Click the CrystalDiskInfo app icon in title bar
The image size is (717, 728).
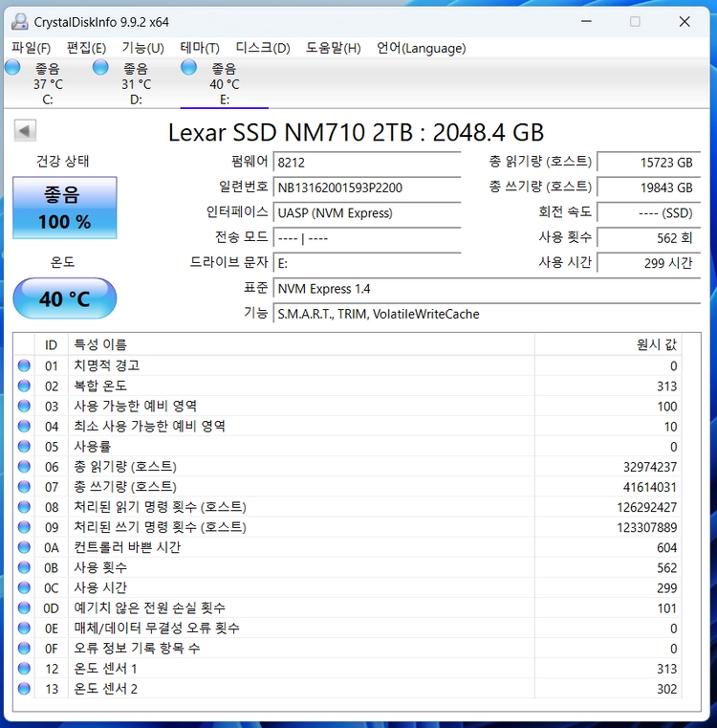coord(19,21)
